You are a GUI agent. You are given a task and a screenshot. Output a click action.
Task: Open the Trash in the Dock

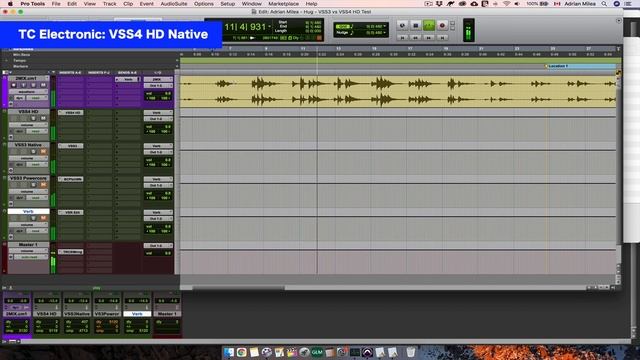tap(411, 352)
